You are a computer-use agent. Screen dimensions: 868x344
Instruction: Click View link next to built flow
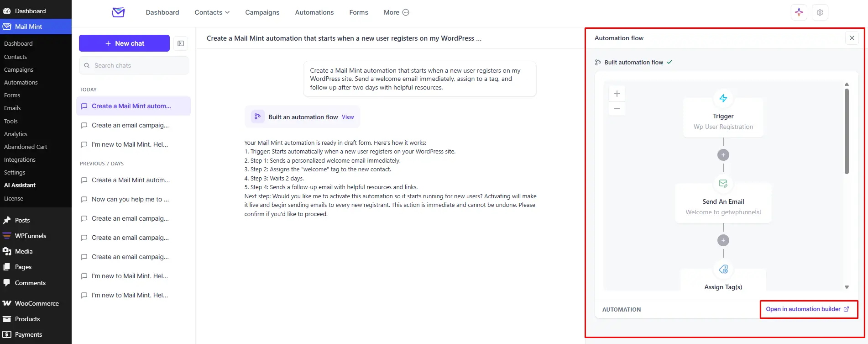tap(348, 117)
